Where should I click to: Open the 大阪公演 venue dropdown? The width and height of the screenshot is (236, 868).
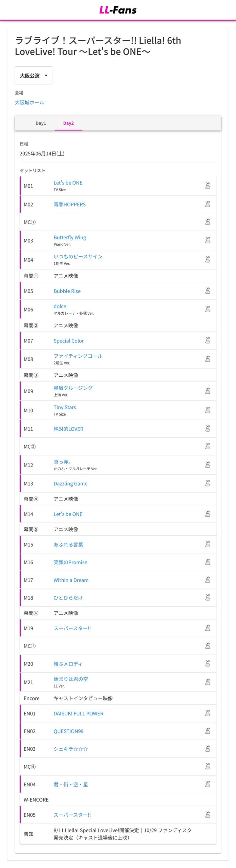click(33, 76)
